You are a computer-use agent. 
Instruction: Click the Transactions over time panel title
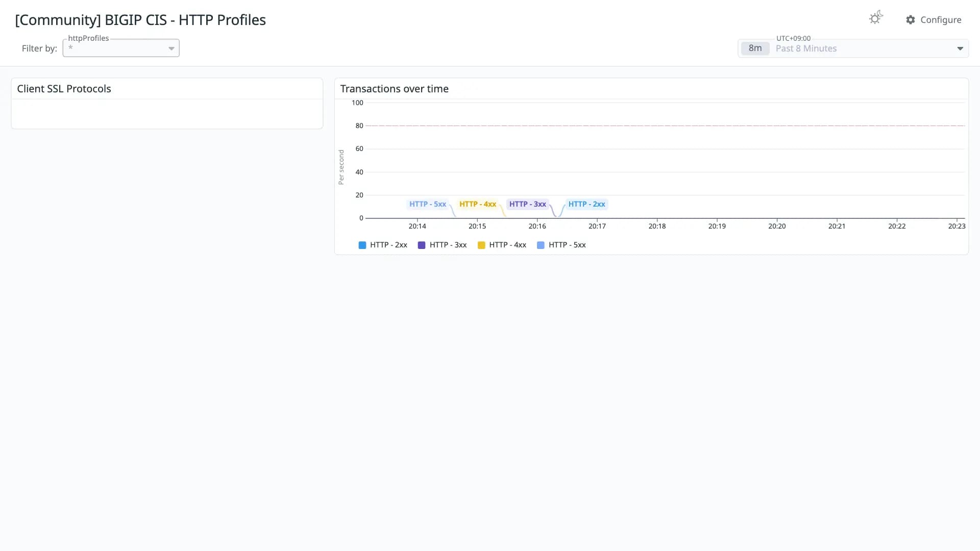pos(394,89)
